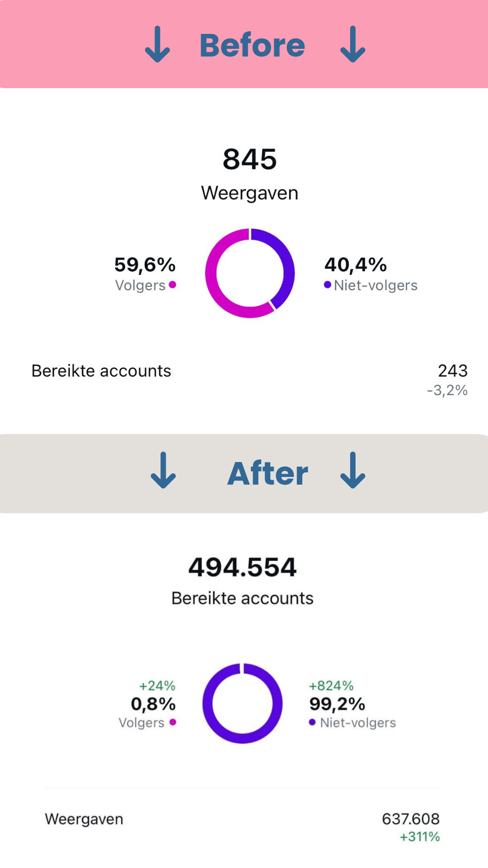
Task: Click the down arrow right of Before
Action: pos(352,44)
